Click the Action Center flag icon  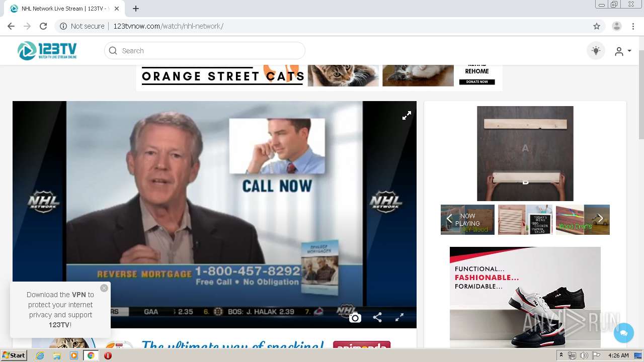click(596, 355)
